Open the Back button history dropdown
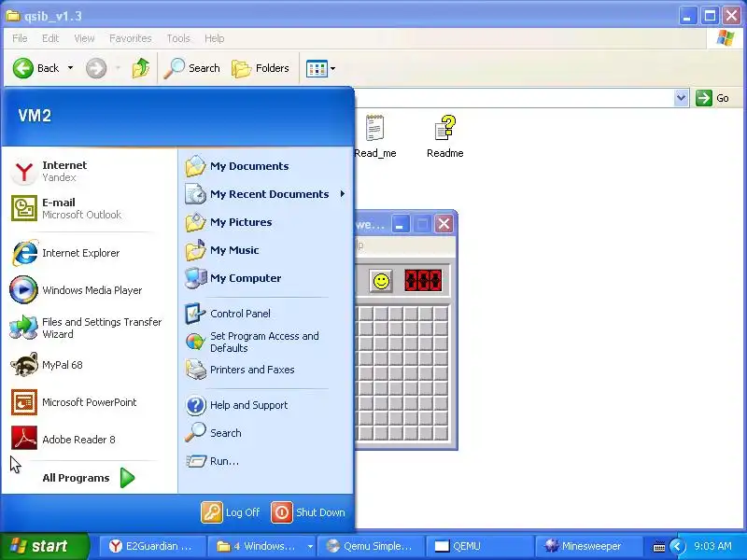Image resolution: width=747 pixels, height=560 pixels. click(x=71, y=68)
